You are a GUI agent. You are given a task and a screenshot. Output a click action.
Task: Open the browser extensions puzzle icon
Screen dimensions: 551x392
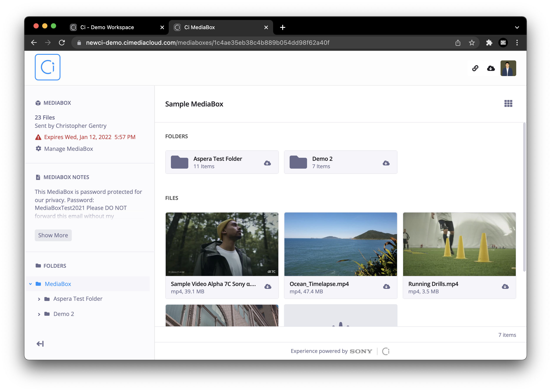point(489,43)
